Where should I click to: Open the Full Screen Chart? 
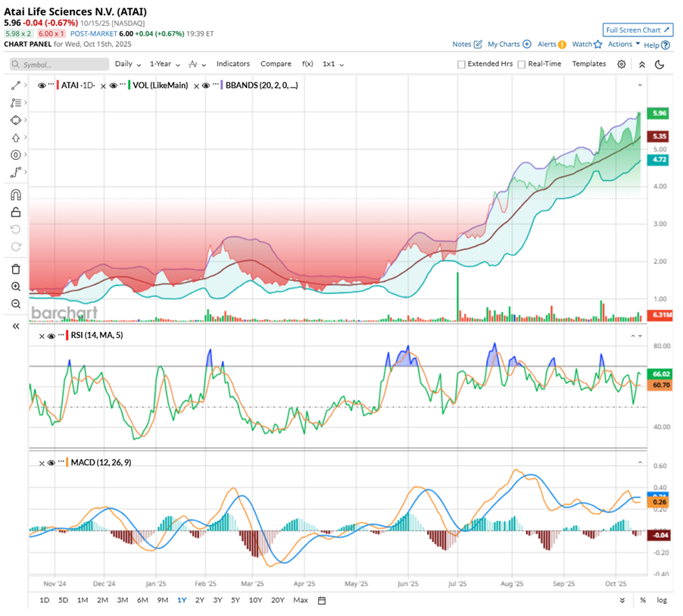pyautogui.click(x=638, y=30)
